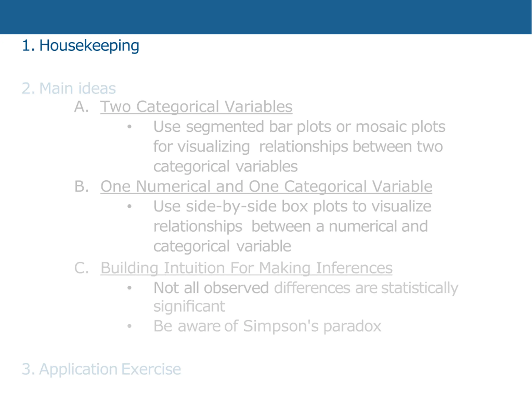This screenshot has height=399, width=532.
Task: Select the '2. Main ideas' heading
Action: click(69, 88)
